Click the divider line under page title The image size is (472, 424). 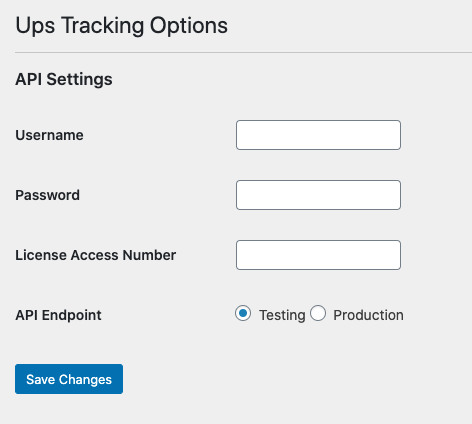[243, 52]
